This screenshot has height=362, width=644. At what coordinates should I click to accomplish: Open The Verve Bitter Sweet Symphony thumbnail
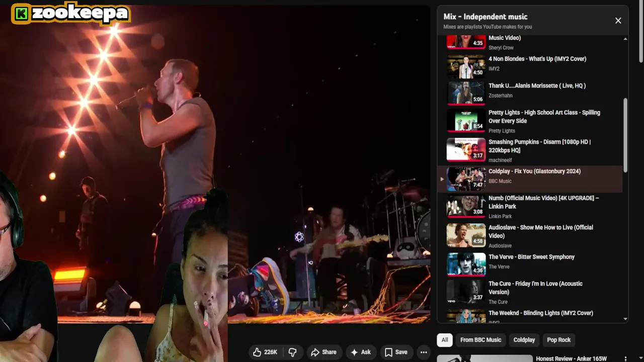[466, 264]
